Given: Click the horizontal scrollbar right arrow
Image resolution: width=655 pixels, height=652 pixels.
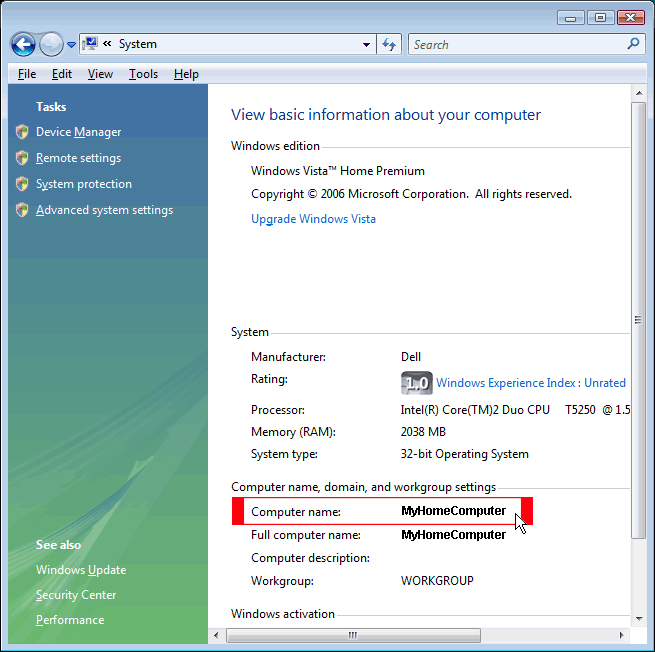Looking at the screenshot, I should [x=622, y=635].
